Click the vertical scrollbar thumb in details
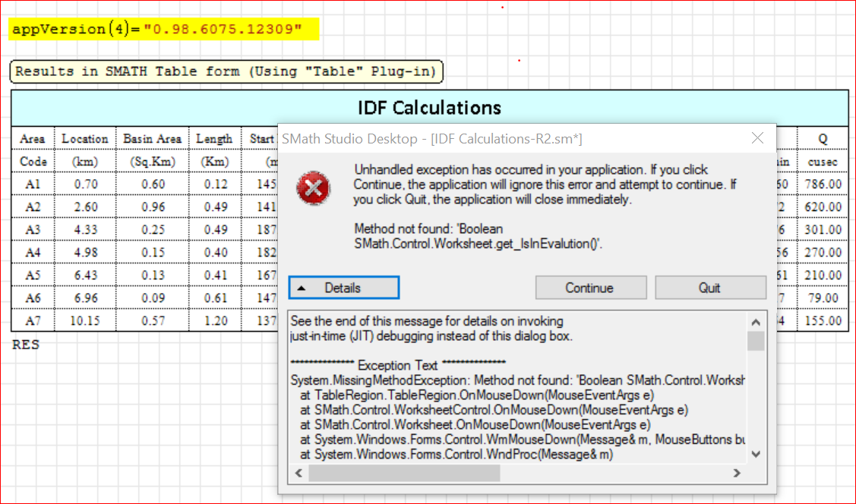The height and width of the screenshot is (504, 856). [x=756, y=340]
